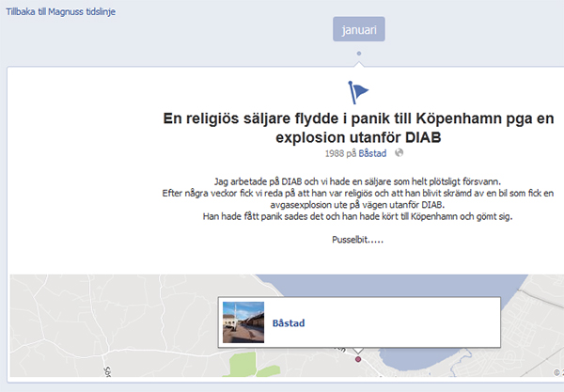Viewport: 564px width, 392px height.
Task: Click the line starting Jag arbetade på DIAB
Action: [x=357, y=181]
